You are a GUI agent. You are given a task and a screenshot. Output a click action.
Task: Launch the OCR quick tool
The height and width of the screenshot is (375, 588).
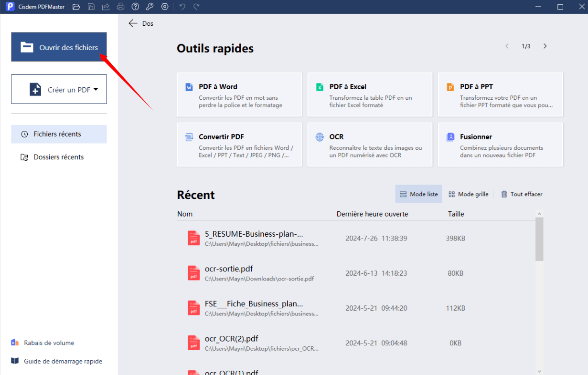[370, 145]
